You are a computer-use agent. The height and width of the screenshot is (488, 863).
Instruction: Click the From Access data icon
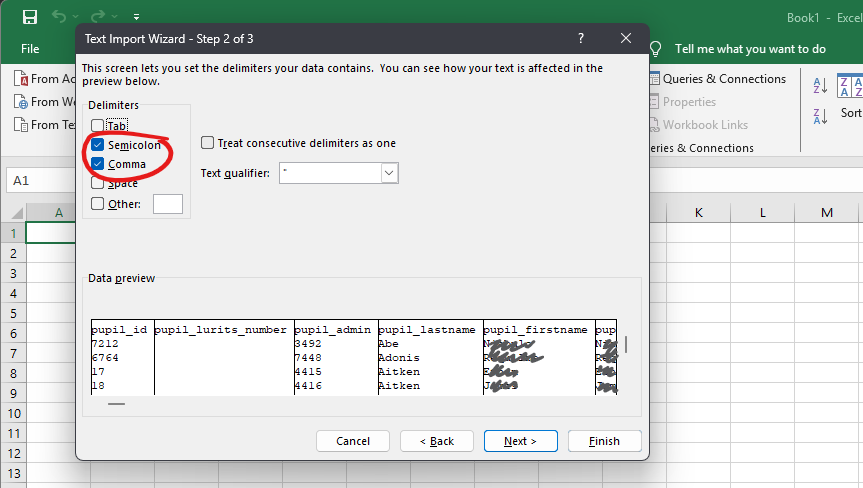click(20, 79)
